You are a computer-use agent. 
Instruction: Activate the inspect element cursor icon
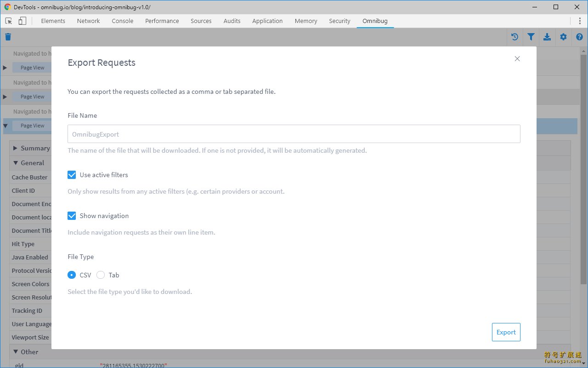point(9,21)
